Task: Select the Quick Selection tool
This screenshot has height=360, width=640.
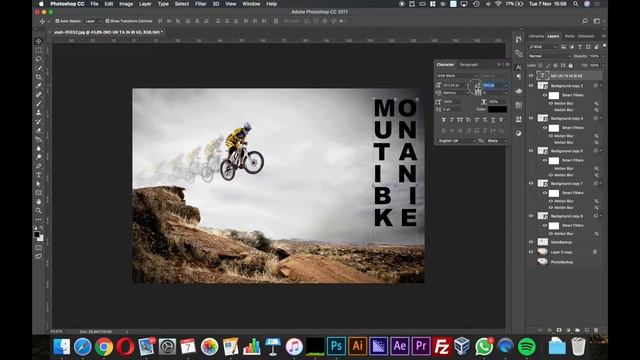Action: [x=39, y=68]
